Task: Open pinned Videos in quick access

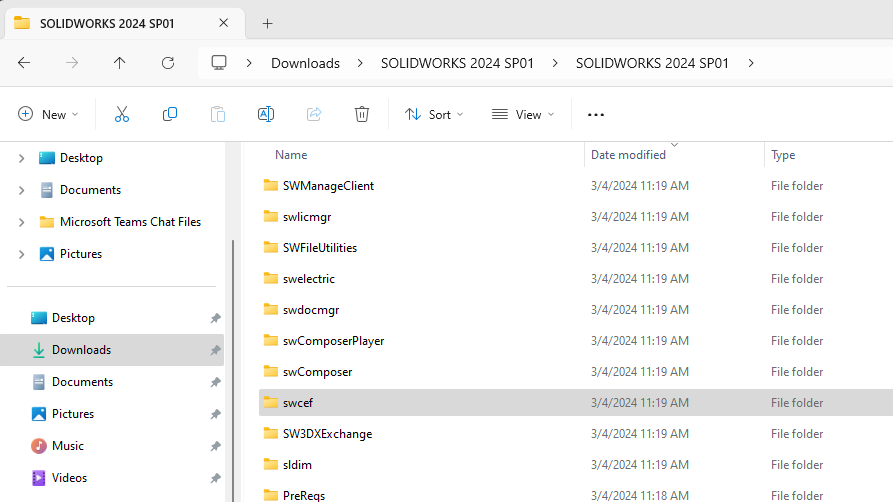Action: coord(69,477)
